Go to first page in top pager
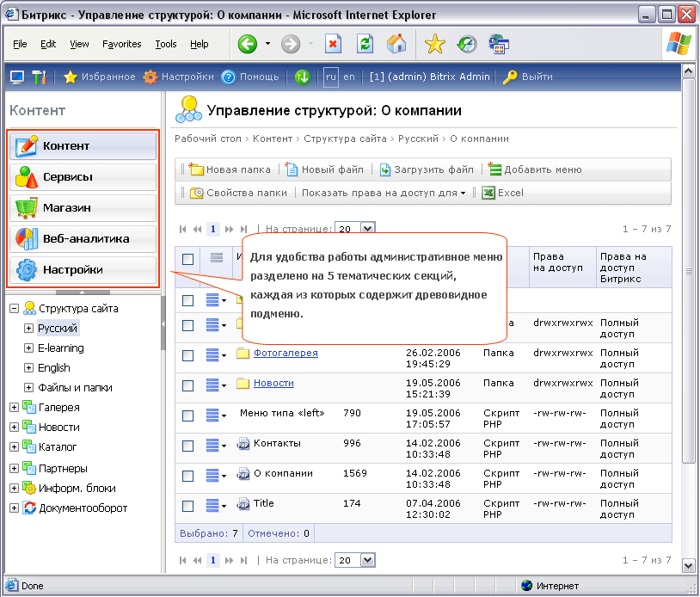This screenshot has height=597, width=700. click(182, 229)
